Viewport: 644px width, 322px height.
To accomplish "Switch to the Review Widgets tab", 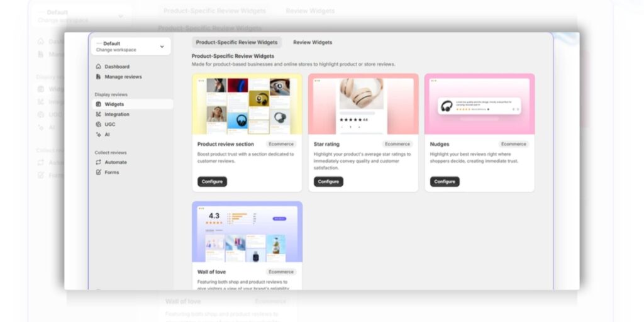I will [313, 43].
